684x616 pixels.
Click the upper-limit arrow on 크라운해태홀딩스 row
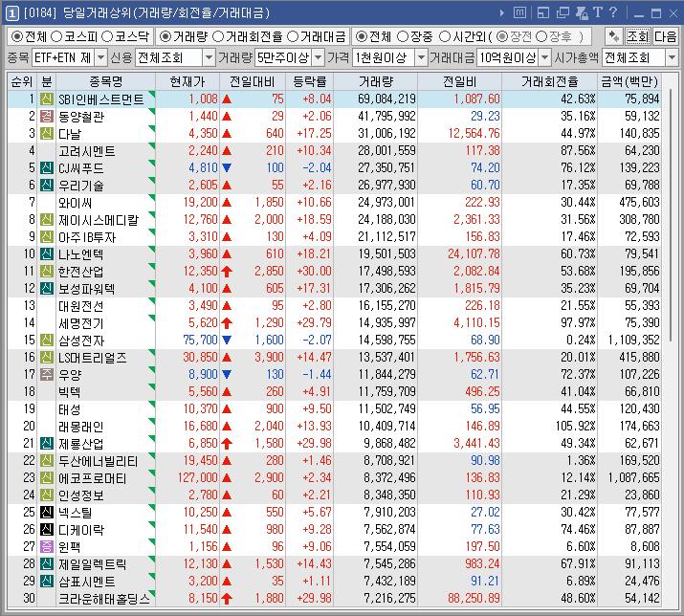pyautogui.click(x=227, y=599)
